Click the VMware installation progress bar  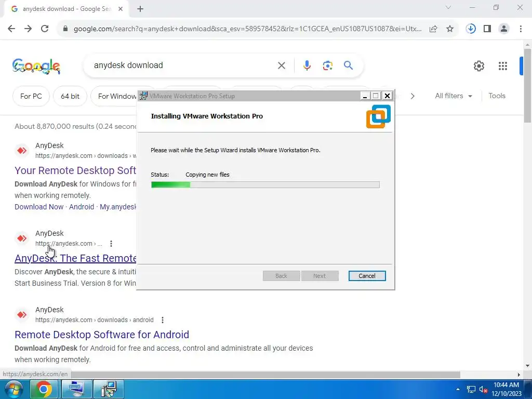point(265,184)
